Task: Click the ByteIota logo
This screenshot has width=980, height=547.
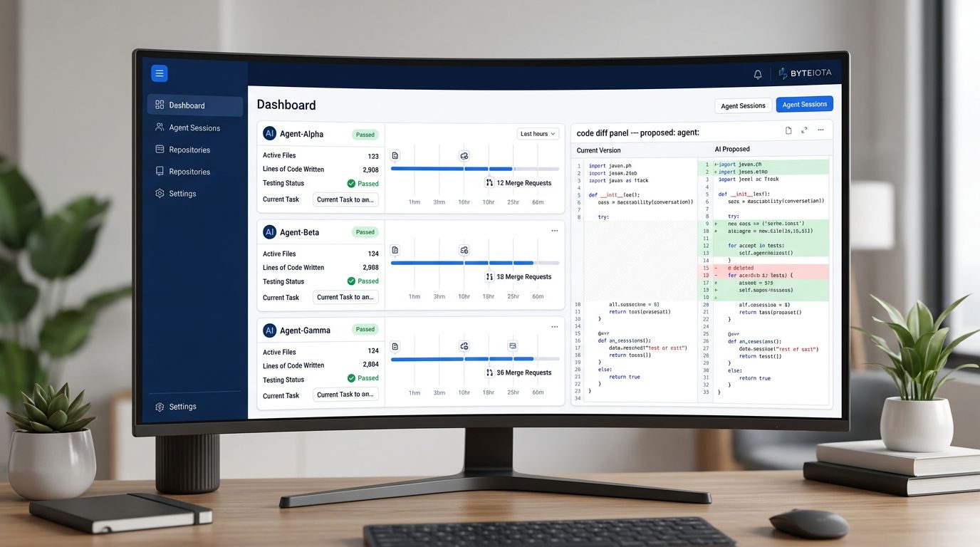Action: pyautogui.click(x=805, y=73)
